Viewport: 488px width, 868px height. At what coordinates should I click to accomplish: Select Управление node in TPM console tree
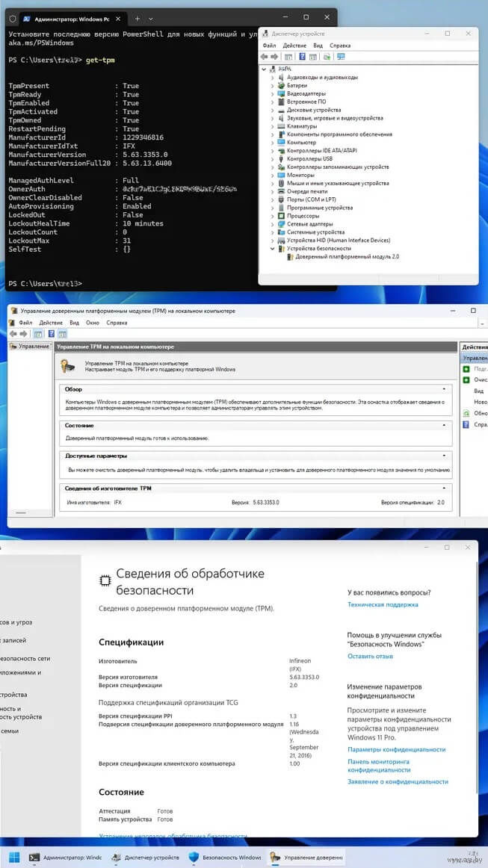[x=33, y=347]
